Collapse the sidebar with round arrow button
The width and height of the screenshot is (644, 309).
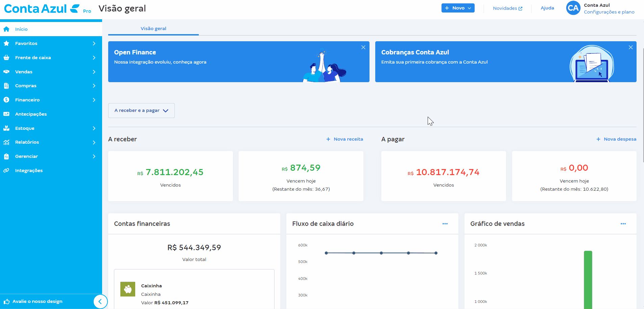tap(100, 302)
